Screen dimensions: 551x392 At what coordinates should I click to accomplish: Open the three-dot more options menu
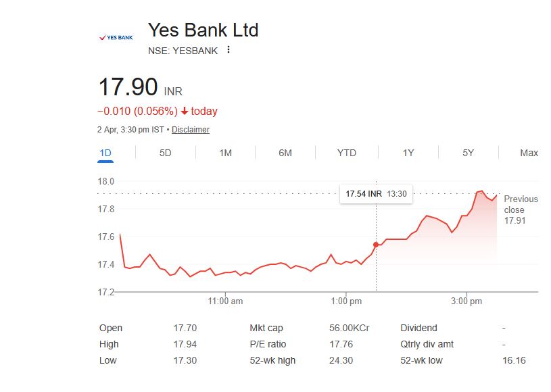(229, 50)
